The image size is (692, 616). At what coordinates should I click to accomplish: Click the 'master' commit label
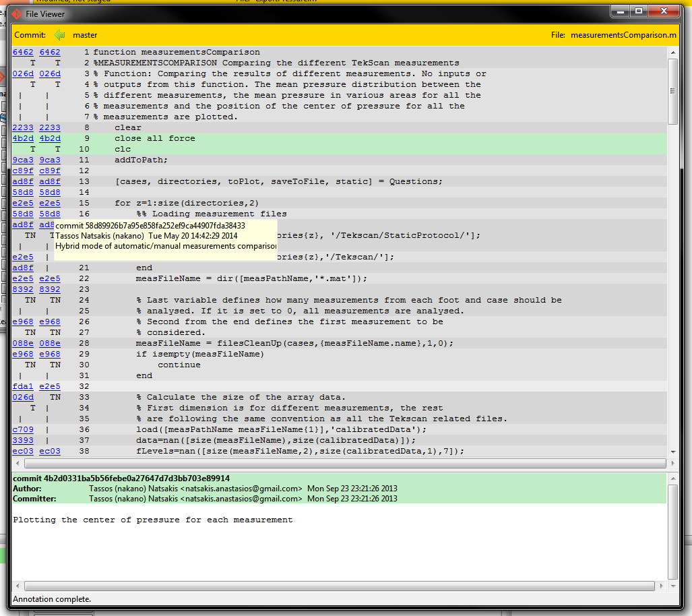click(85, 35)
